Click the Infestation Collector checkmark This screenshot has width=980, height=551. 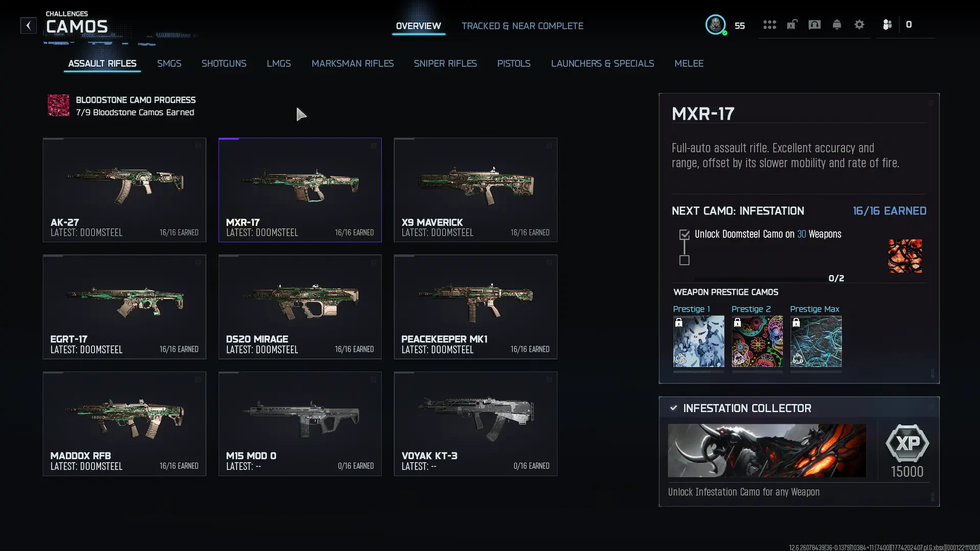(x=674, y=408)
